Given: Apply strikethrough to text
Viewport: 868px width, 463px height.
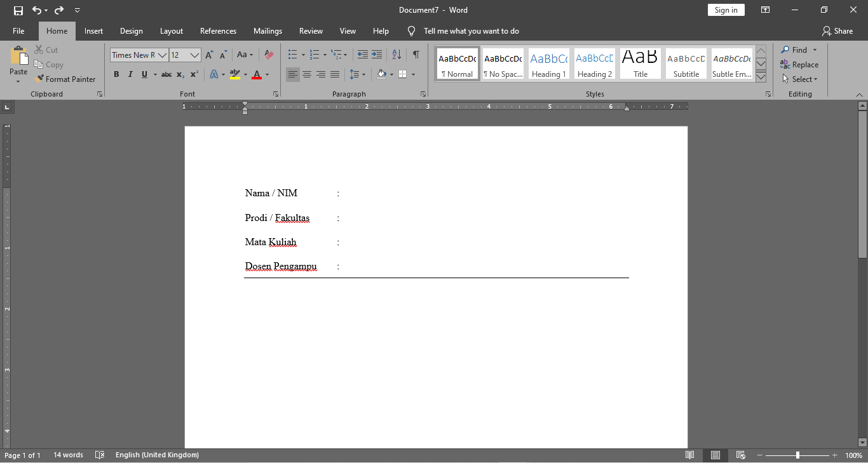Looking at the screenshot, I should 166,74.
